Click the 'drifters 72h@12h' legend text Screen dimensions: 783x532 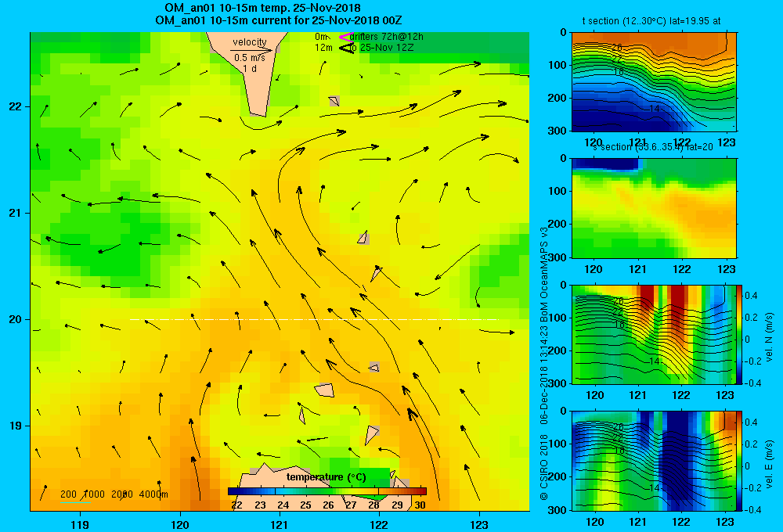click(387, 37)
